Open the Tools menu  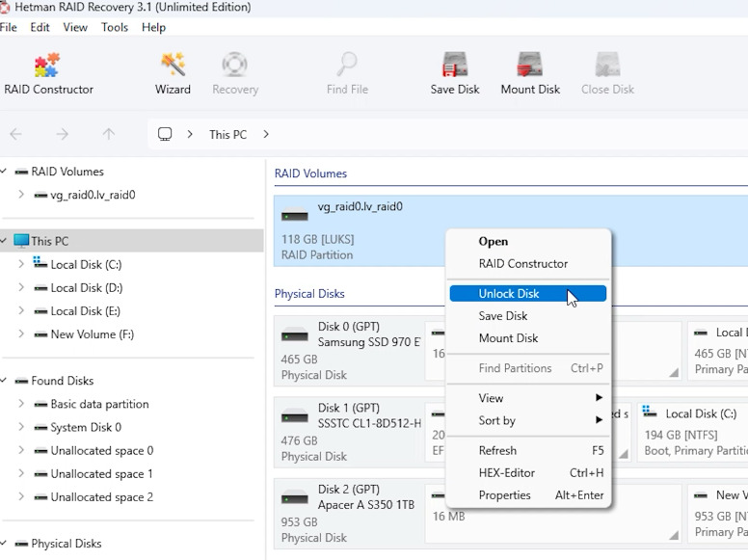click(115, 27)
